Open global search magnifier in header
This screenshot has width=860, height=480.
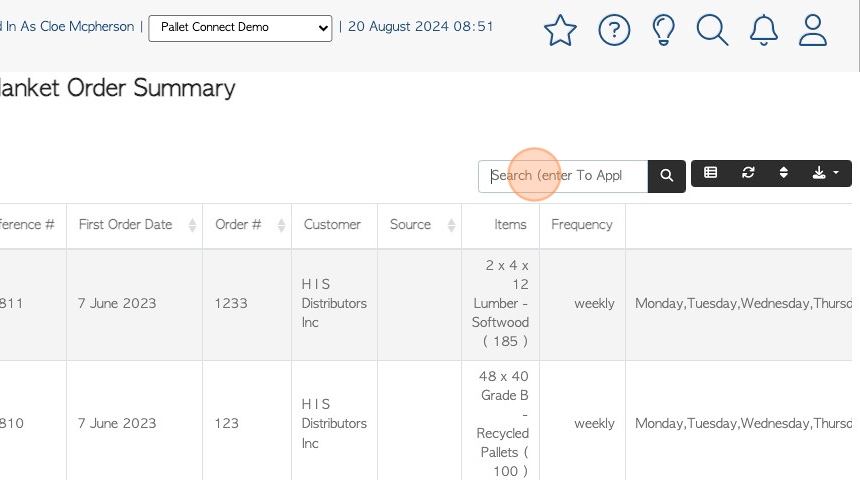712,30
